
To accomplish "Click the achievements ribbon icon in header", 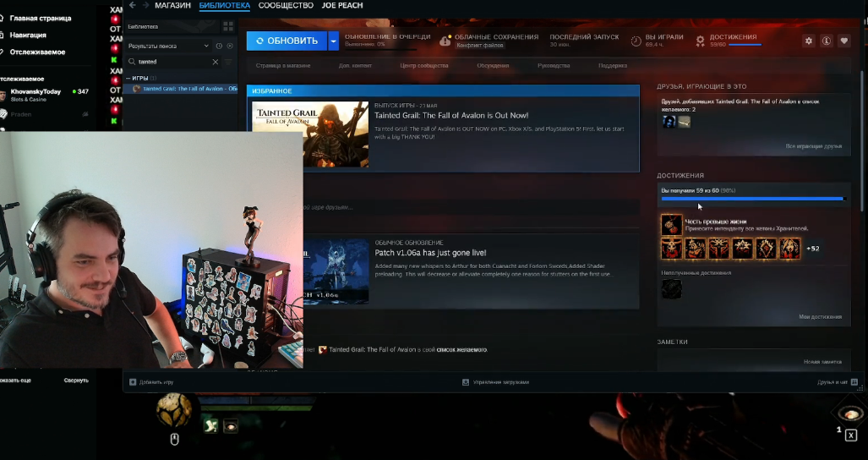I will tap(701, 41).
